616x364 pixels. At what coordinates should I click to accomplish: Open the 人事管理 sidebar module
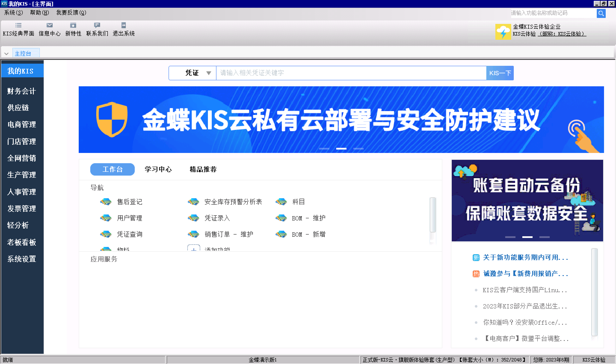point(22,192)
